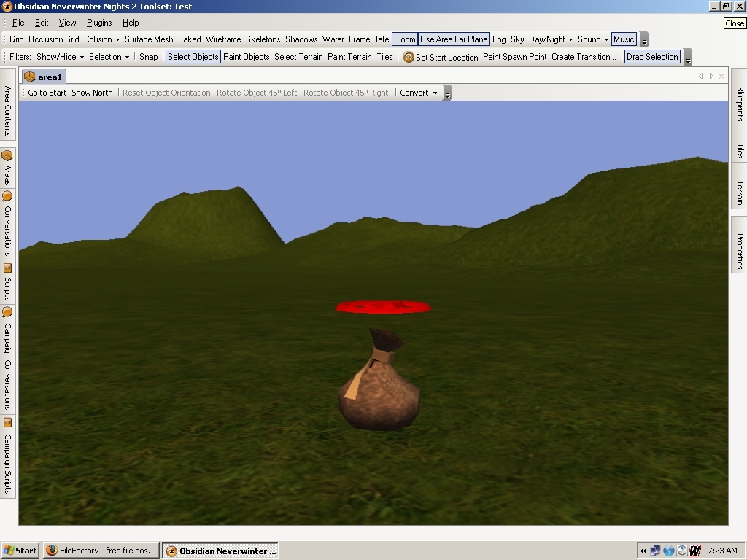Click Paint Spawn Point button

(x=514, y=57)
